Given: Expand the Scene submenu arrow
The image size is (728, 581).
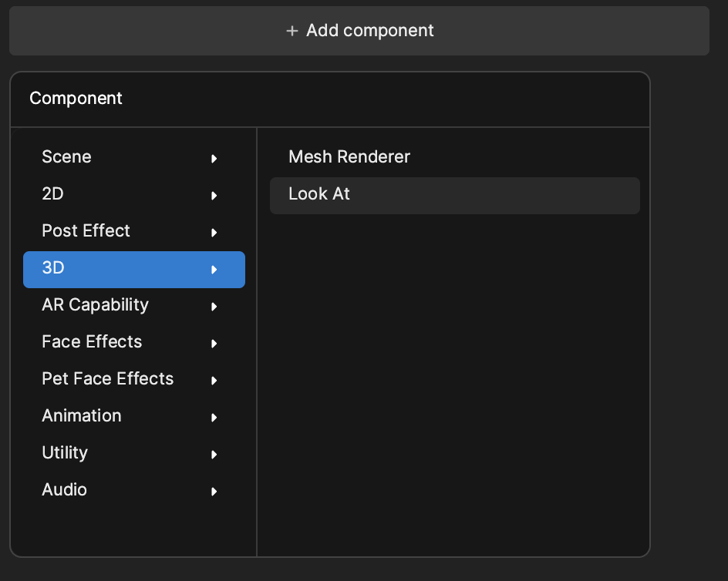Looking at the screenshot, I should (214, 159).
